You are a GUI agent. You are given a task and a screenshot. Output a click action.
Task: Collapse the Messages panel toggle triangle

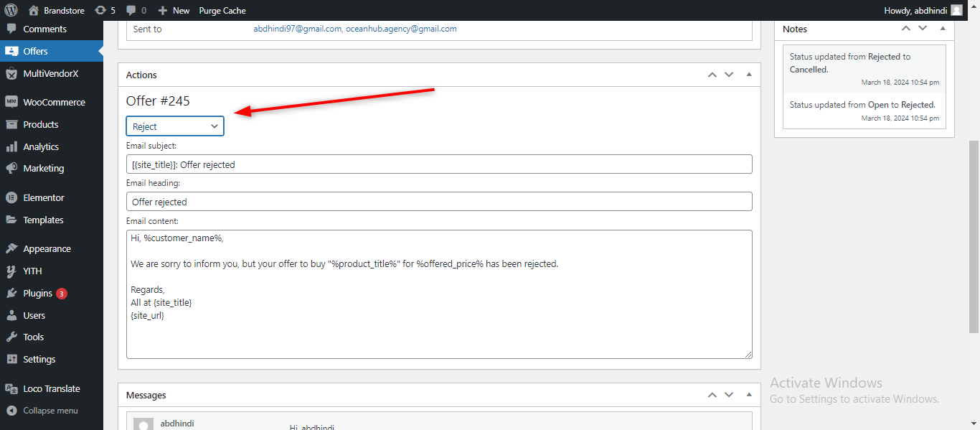click(749, 395)
